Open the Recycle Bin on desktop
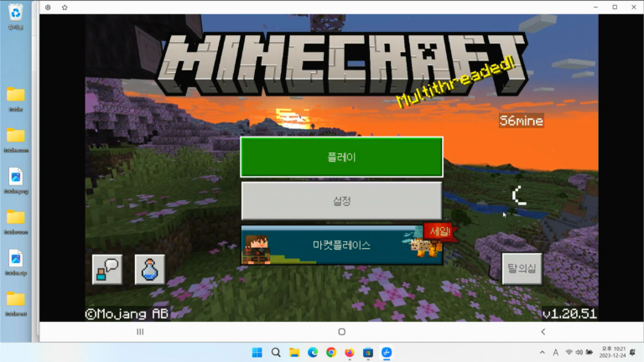 coord(16,14)
